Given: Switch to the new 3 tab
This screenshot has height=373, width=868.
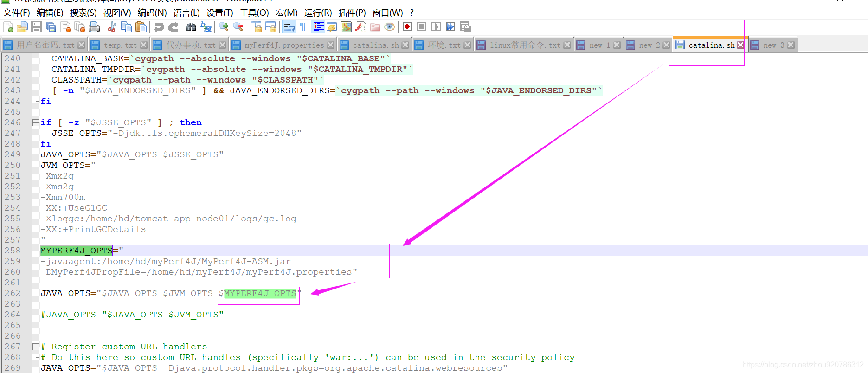Looking at the screenshot, I should coord(774,45).
